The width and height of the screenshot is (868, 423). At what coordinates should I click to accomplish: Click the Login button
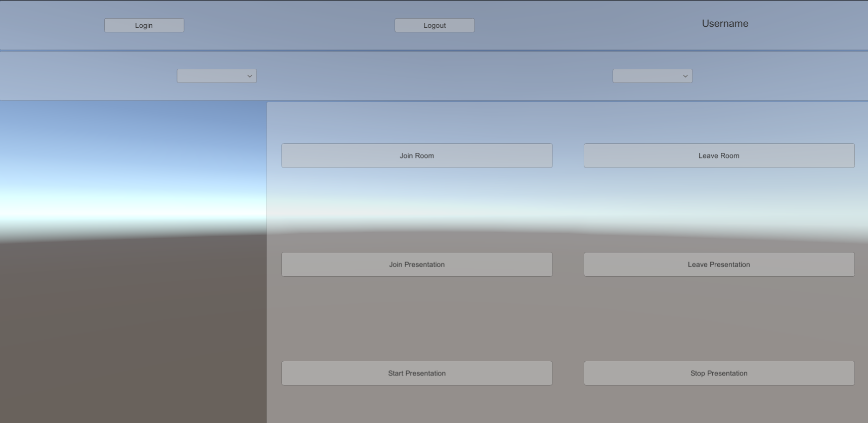click(144, 25)
